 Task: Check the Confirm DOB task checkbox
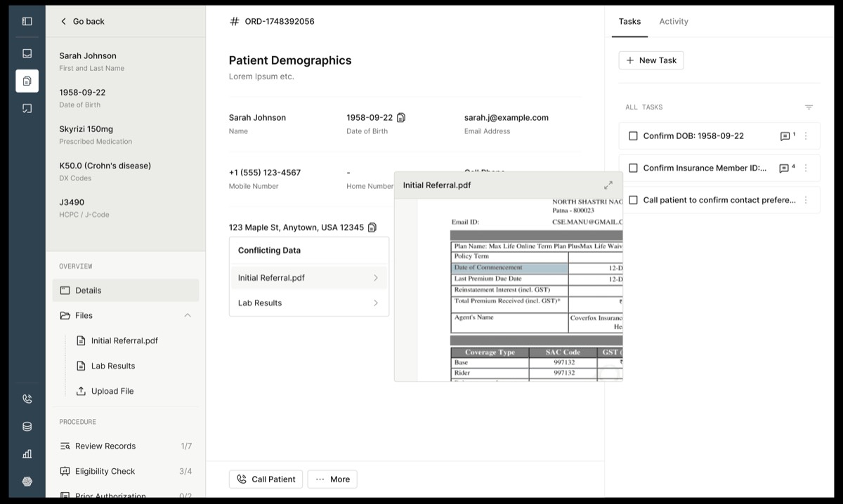point(633,136)
